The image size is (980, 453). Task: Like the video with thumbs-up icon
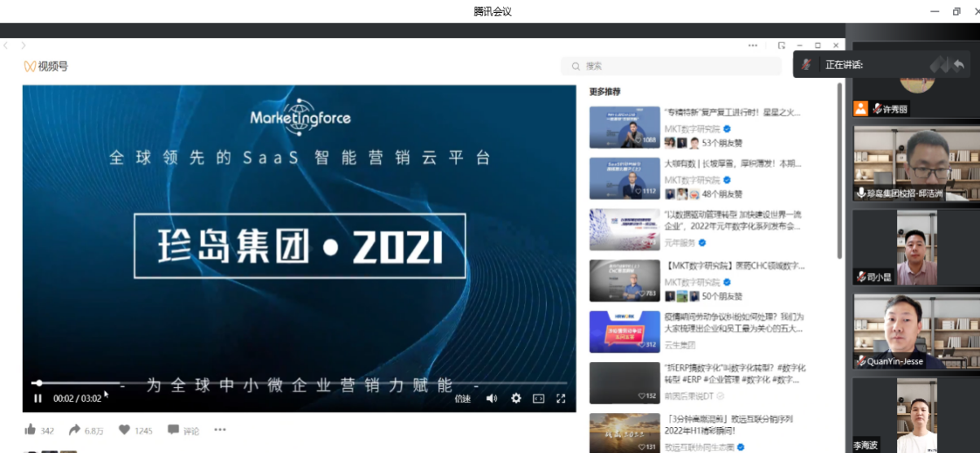click(30, 429)
